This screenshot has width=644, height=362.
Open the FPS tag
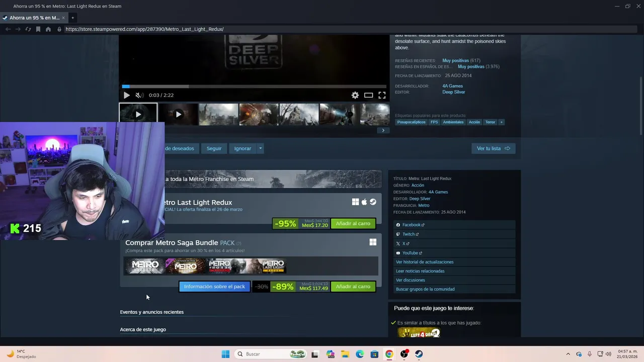[434, 122]
